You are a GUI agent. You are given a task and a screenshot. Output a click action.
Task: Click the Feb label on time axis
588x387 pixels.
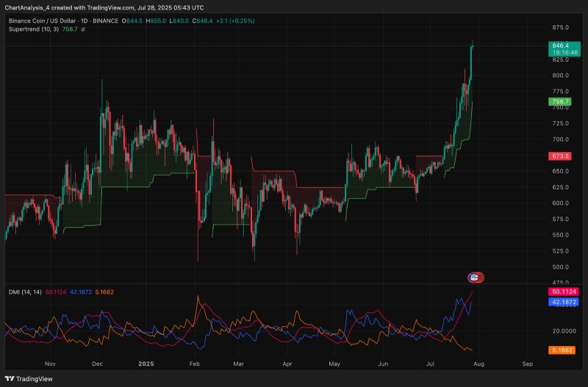click(194, 364)
